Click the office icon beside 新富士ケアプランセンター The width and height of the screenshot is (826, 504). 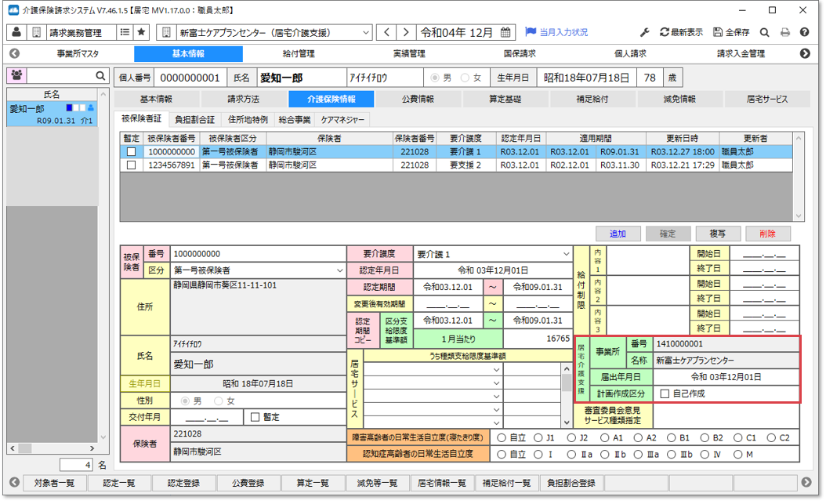pyautogui.click(x=166, y=32)
